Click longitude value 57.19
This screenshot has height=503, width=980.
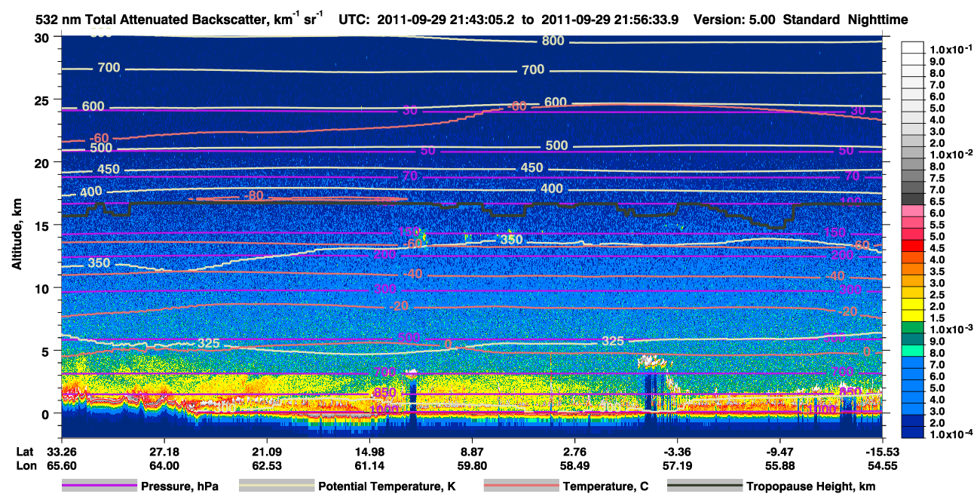click(677, 466)
